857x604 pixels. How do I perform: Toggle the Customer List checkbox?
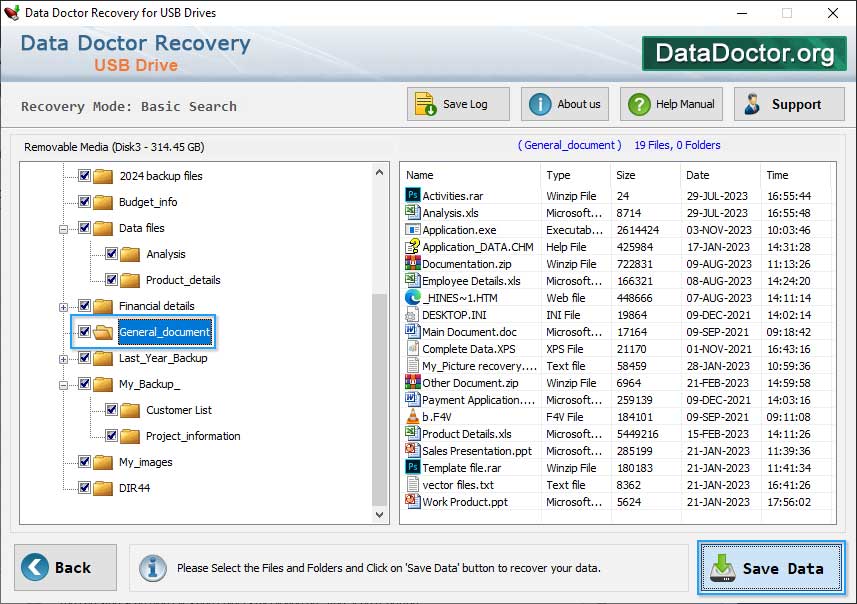tap(111, 409)
